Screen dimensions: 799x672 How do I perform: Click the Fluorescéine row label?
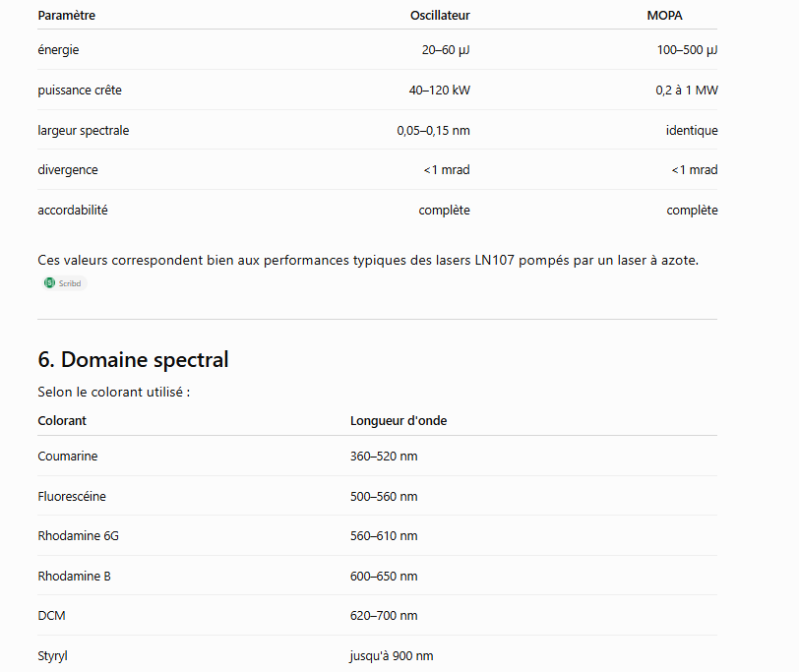(x=72, y=497)
